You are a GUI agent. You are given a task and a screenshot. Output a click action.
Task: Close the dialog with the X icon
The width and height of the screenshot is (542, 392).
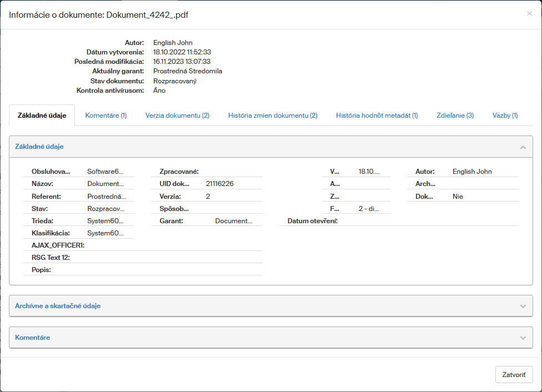[x=529, y=14]
